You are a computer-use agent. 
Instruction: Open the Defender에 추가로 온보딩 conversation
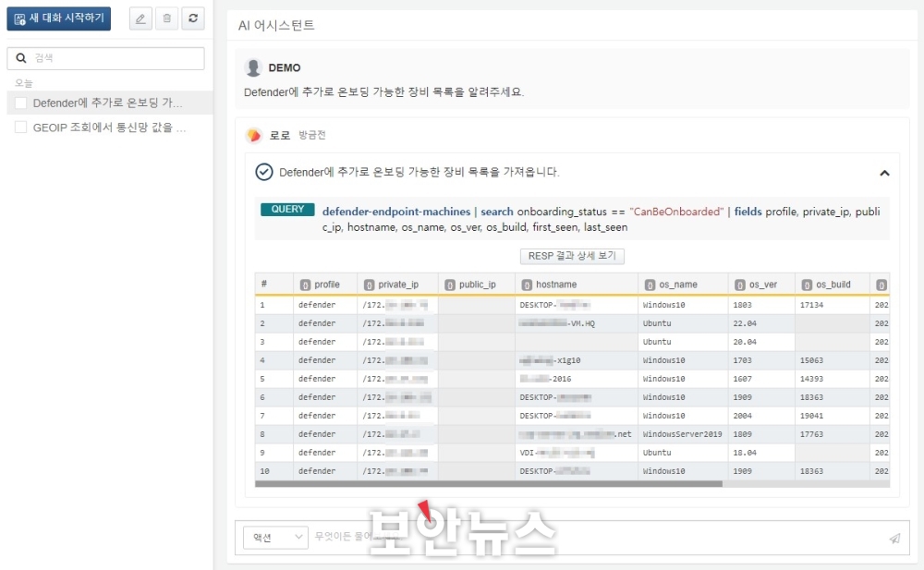click(108, 103)
